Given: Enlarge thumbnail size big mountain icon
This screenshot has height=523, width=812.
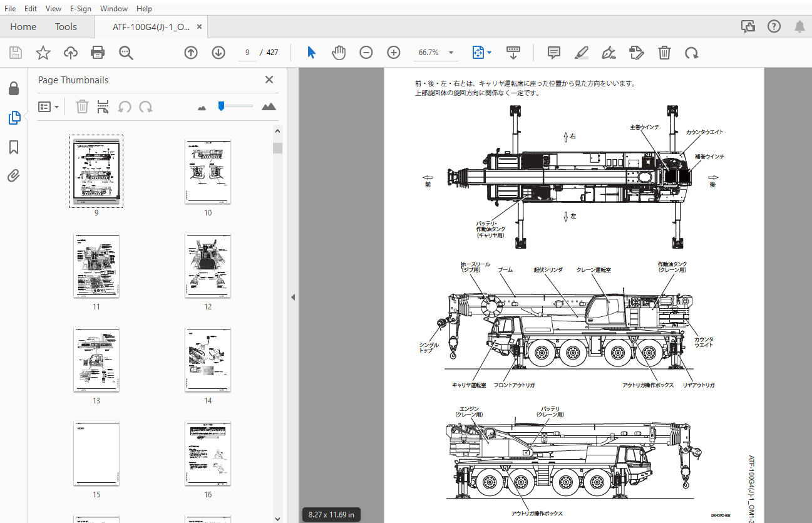Looking at the screenshot, I should (269, 106).
